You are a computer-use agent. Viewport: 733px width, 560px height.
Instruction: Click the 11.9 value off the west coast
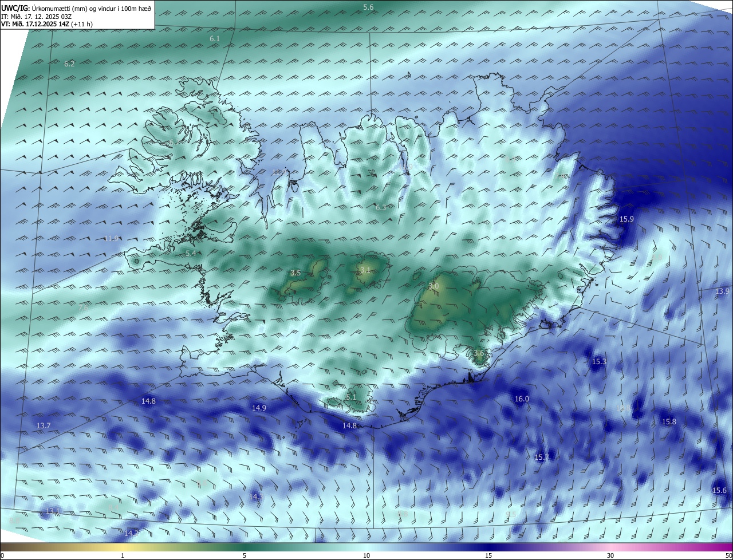pos(111,238)
